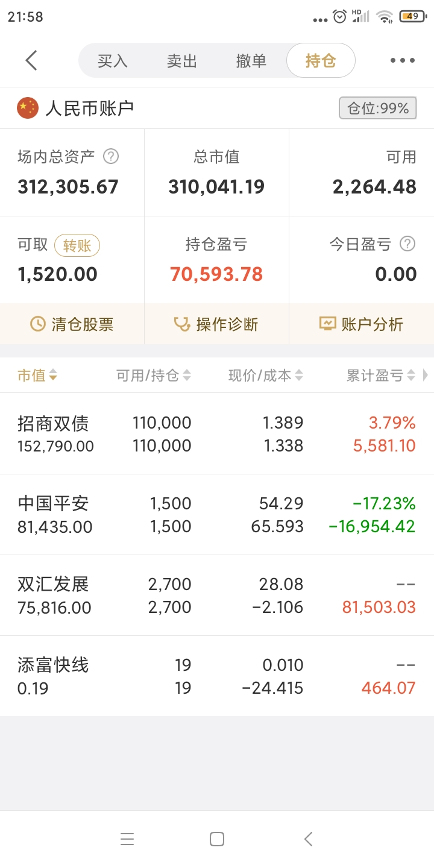Tap the clock icon for 清仓股票
This screenshot has height=868, width=434.
38,324
